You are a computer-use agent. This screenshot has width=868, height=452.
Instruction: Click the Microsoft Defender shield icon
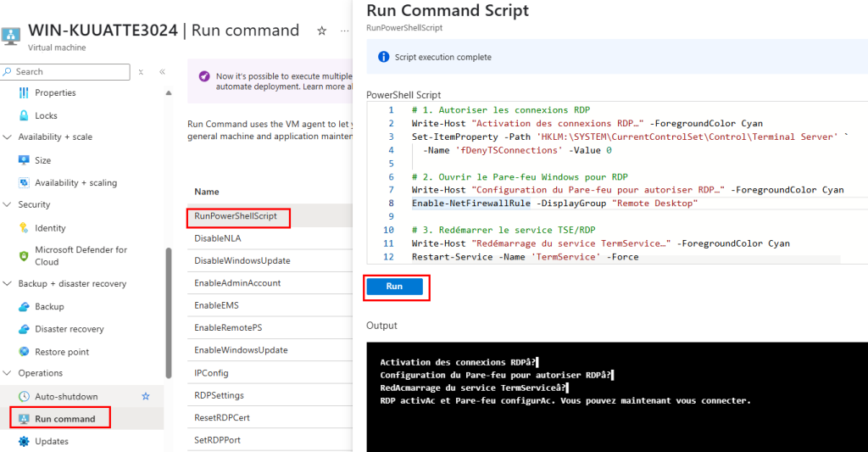pos(24,256)
